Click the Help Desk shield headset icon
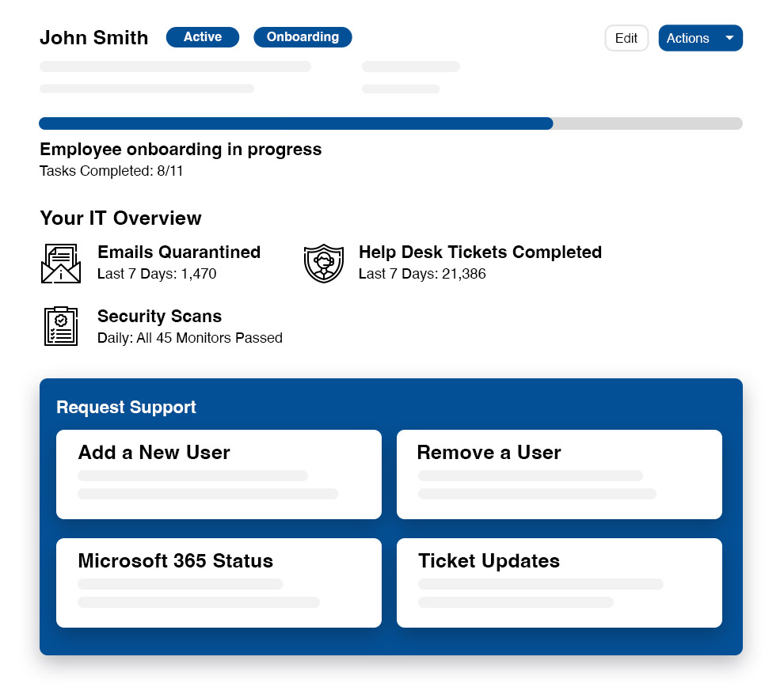 click(324, 264)
